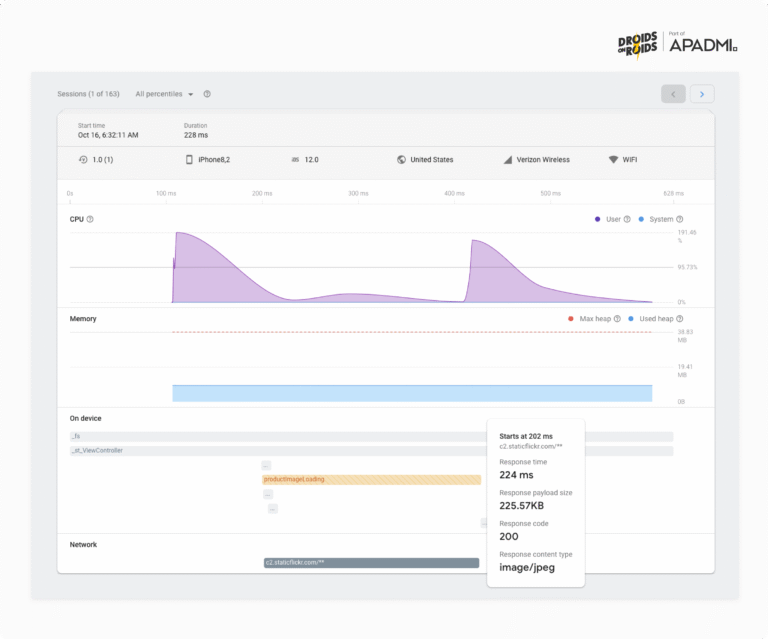Click the Network section heading
768x639 pixels.
pyautogui.click(x=83, y=544)
